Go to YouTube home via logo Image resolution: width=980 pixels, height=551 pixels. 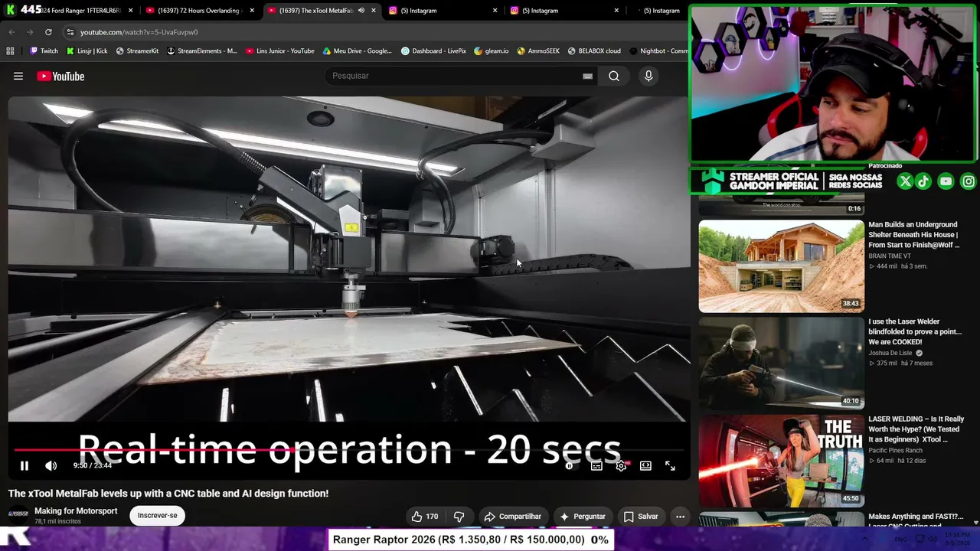(60, 76)
